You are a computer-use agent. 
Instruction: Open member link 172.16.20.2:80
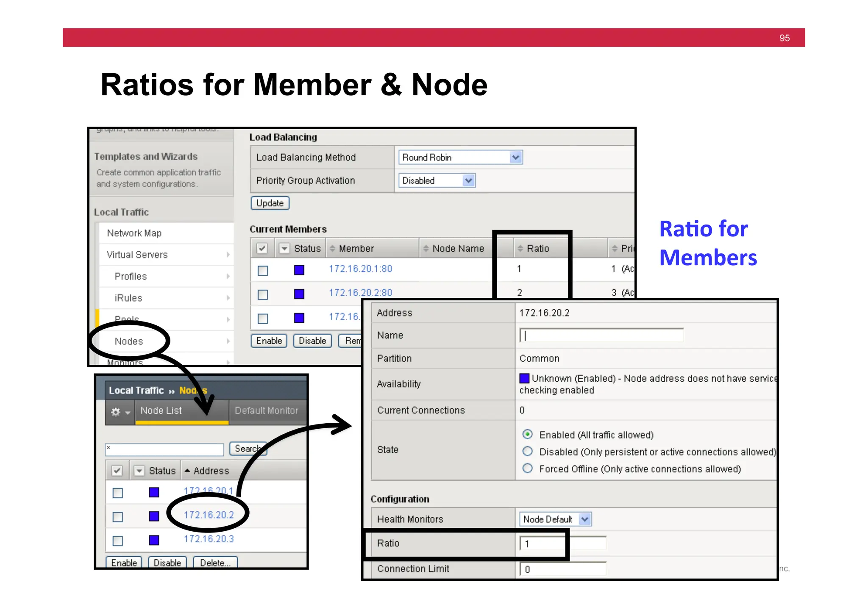[361, 292]
